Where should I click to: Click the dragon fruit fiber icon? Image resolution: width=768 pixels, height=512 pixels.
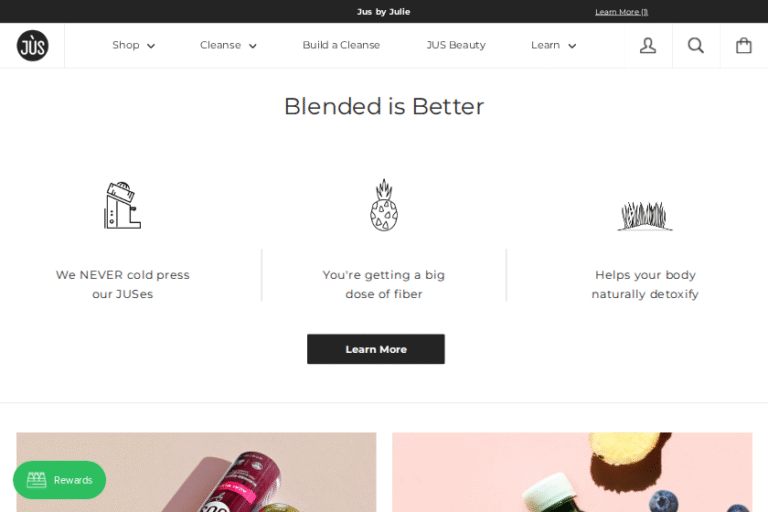(384, 205)
